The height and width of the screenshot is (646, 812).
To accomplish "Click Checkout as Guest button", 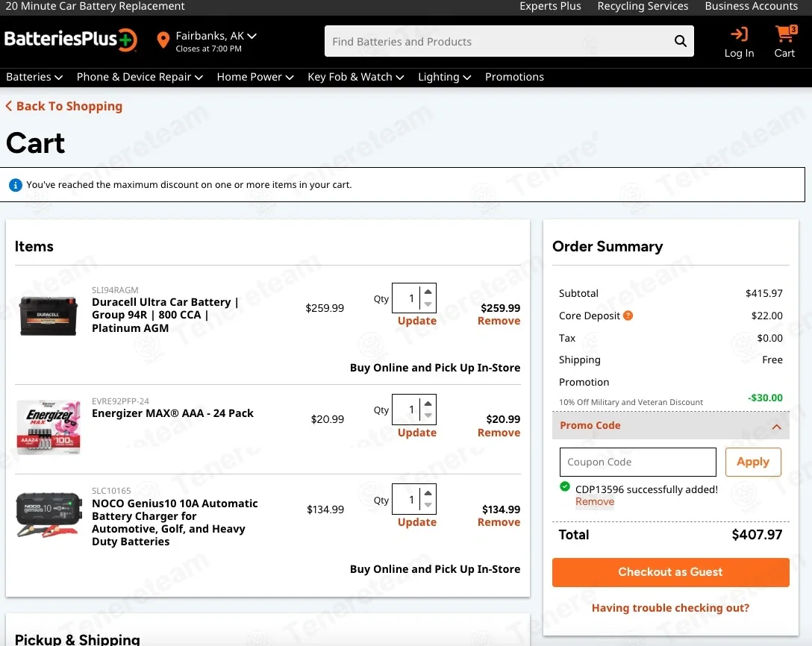I will point(670,572).
